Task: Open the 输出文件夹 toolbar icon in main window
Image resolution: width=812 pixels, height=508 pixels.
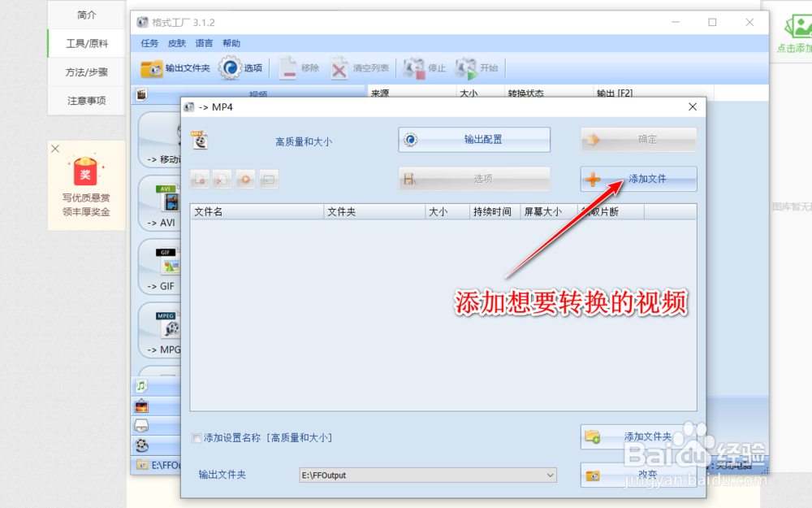Action: [x=151, y=68]
